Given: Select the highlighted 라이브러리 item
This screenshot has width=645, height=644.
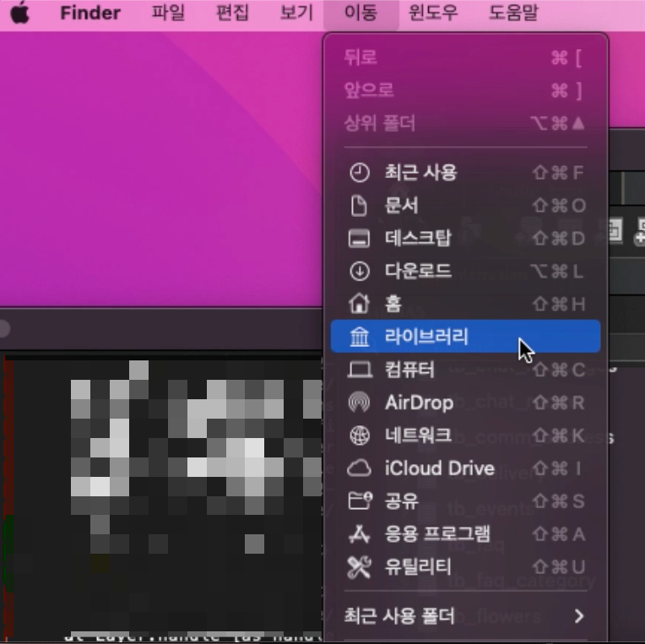Looking at the screenshot, I should click(x=466, y=336).
